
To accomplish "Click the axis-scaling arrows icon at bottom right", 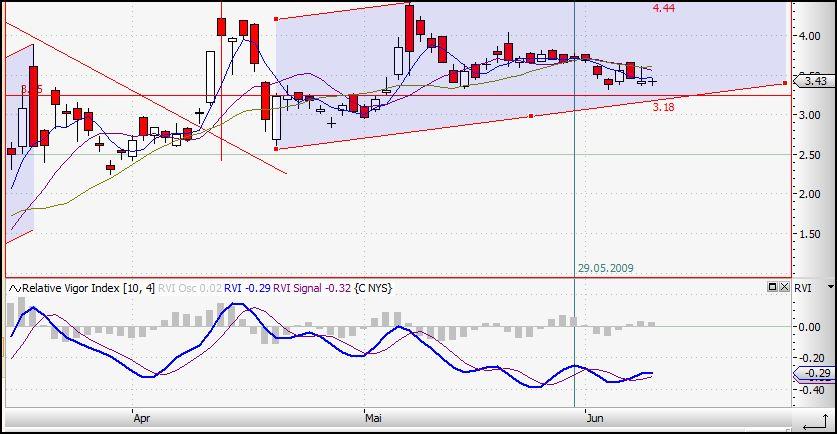I will click(x=816, y=422).
